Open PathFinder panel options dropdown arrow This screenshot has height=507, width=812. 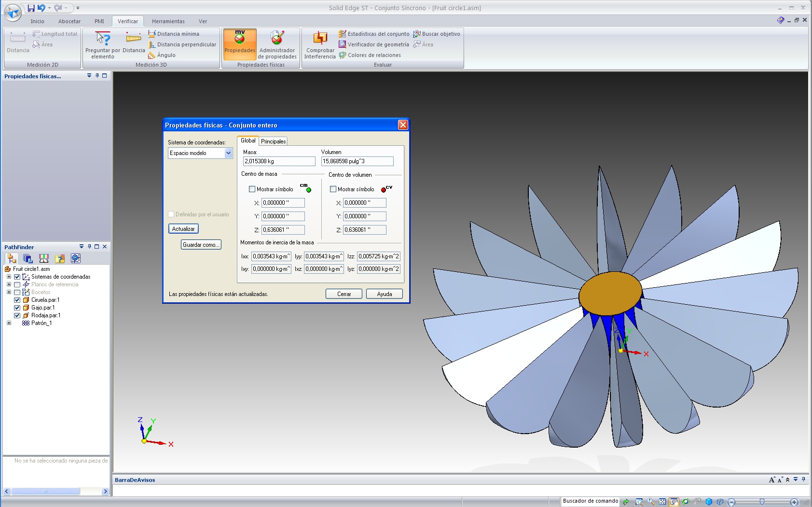coord(82,247)
